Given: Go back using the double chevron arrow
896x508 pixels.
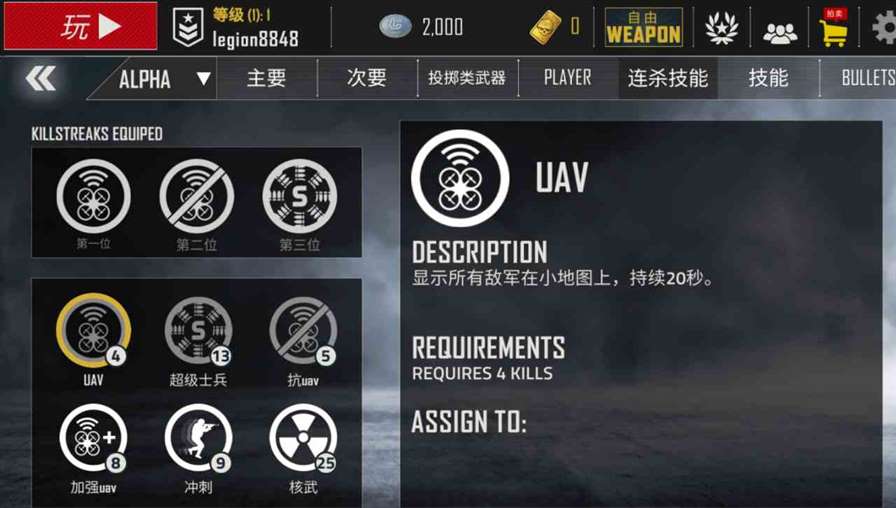Looking at the screenshot, I should point(41,78).
